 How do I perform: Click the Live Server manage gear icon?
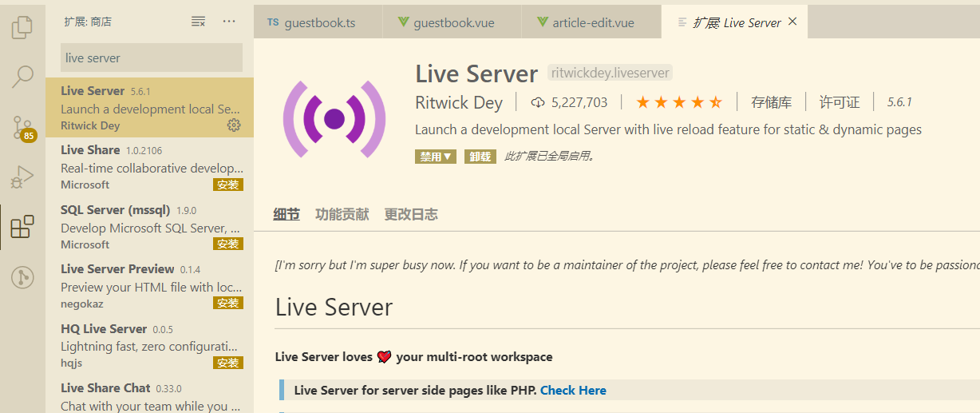[x=234, y=125]
